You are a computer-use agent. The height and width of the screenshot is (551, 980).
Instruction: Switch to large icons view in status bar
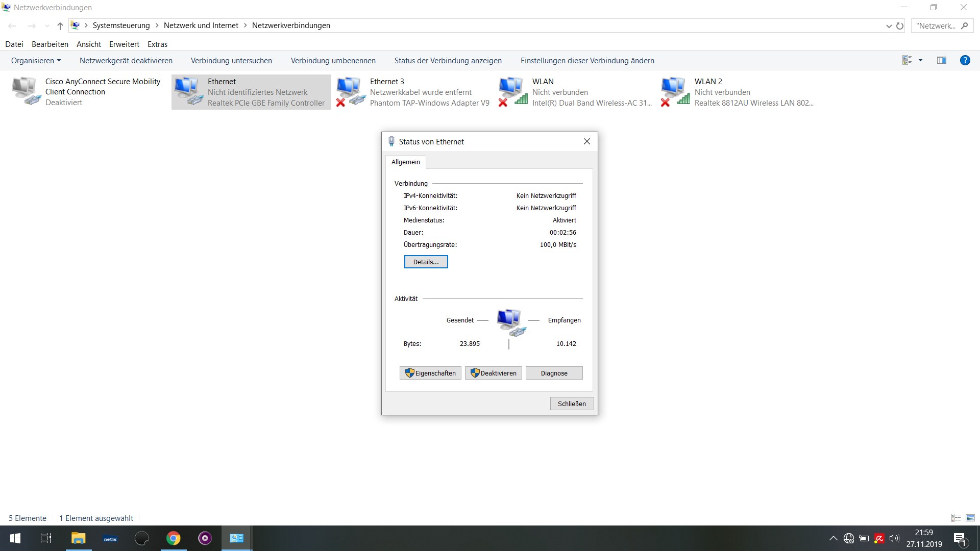970,518
